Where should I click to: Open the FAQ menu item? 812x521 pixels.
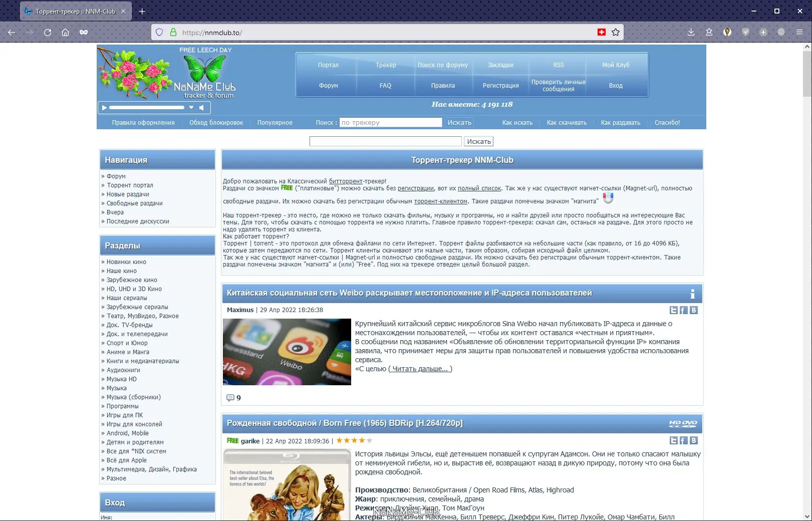pyautogui.click(x=386, y=86)
